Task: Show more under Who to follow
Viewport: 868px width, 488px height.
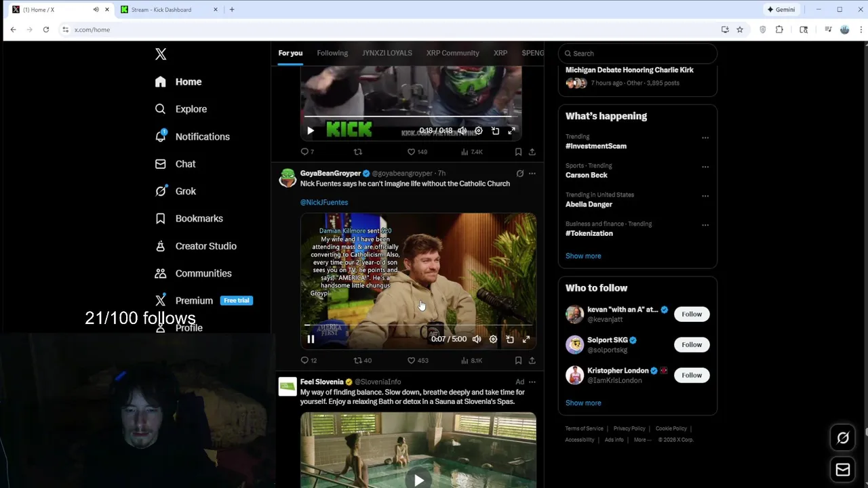Action: coord(583,403)
